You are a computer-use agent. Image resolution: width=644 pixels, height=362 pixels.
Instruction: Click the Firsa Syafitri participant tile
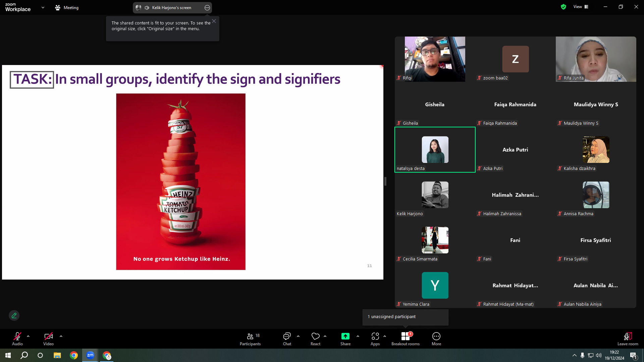(x=596, y=240)
